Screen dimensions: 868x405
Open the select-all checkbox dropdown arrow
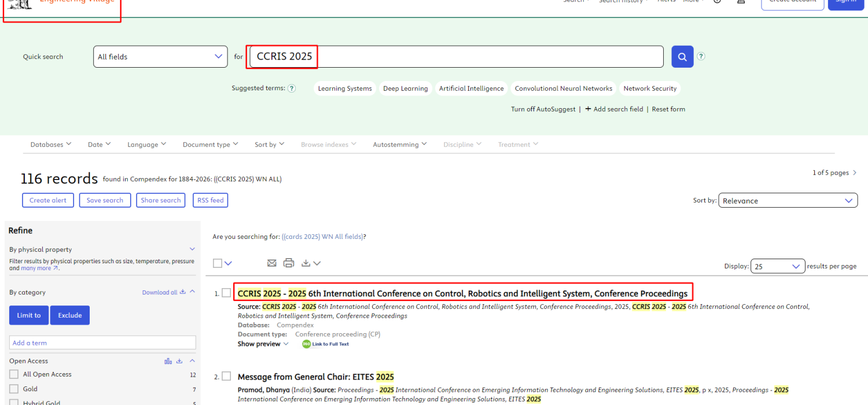pyautogui.click(x=229, y=263)
